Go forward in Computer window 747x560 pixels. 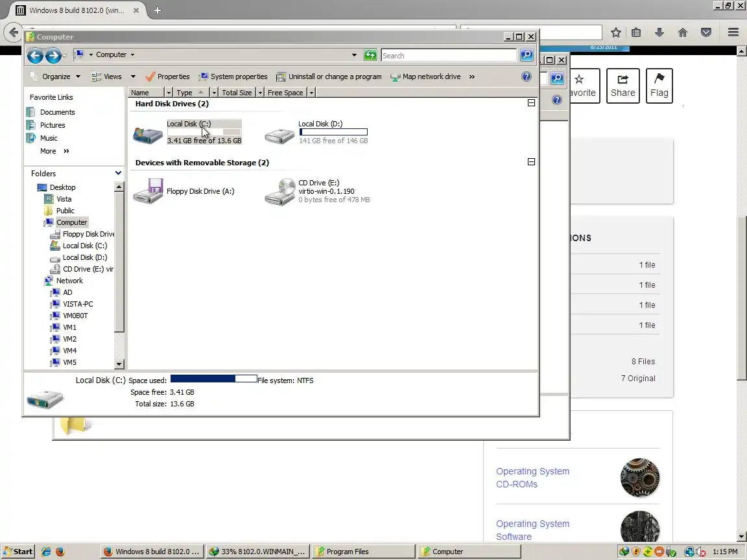coord(53,55)
